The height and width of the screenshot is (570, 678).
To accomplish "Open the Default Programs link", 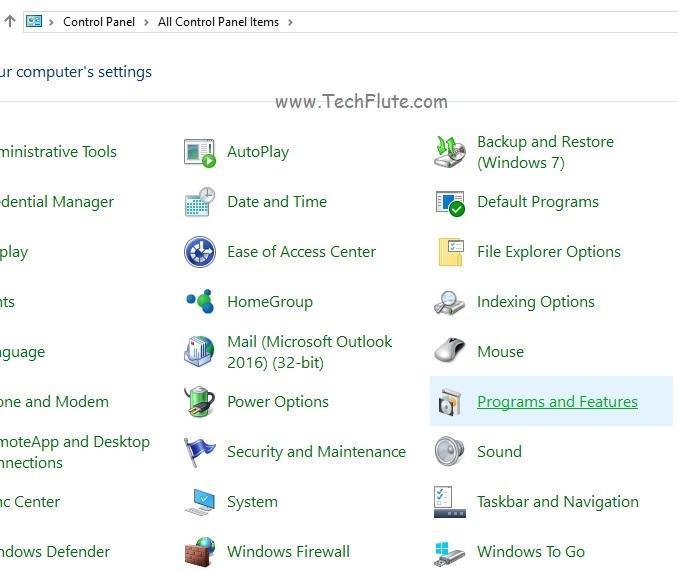I will click(537, 202).
